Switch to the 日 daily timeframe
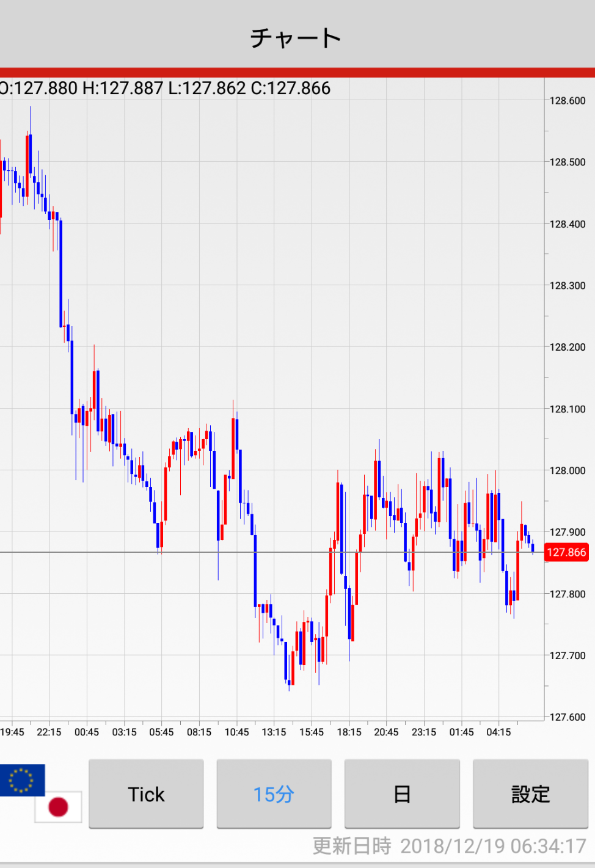The height and width of the screenshot is (868, 595). pos(402,794)
